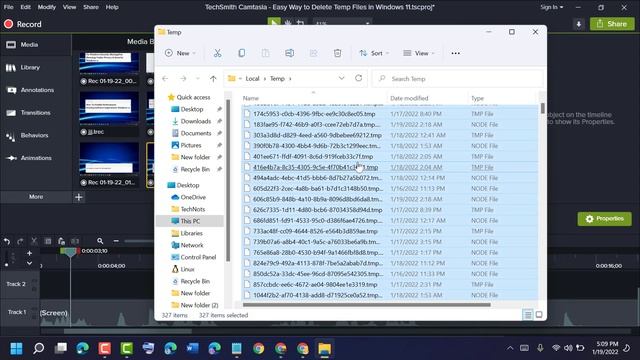Image resolution: width=640 pixels, height=360 pixels.
Task: Open recent locations dropdown arrow
Action: tap(198, 78)
